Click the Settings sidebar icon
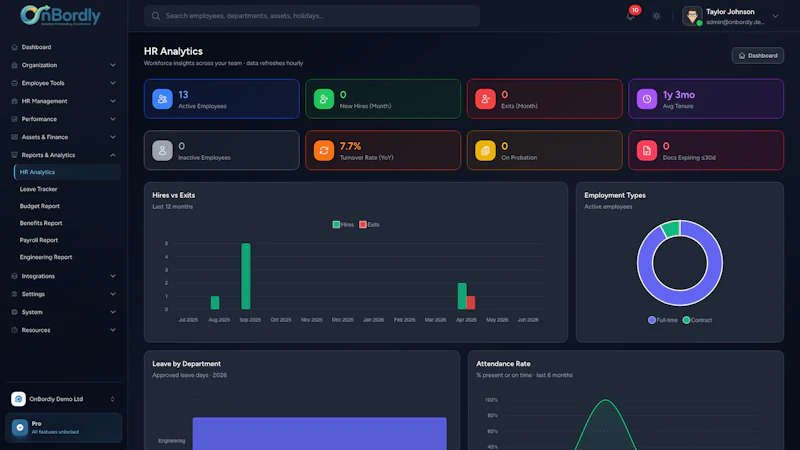The width and height of the screenshot is (800, 450). [14, 294]
